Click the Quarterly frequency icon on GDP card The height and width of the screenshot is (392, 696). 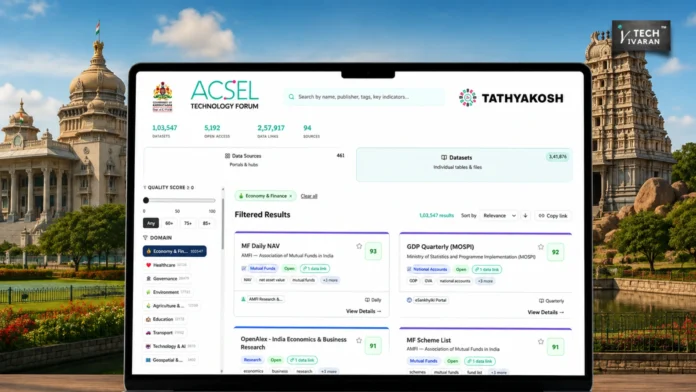[542, 301]
